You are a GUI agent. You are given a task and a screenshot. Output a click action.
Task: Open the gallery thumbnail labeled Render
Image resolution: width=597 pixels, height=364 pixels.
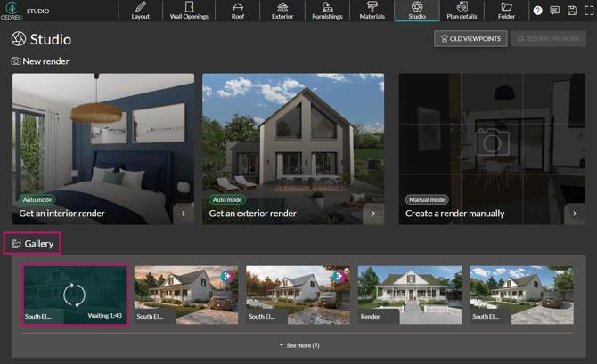[410, 295]
